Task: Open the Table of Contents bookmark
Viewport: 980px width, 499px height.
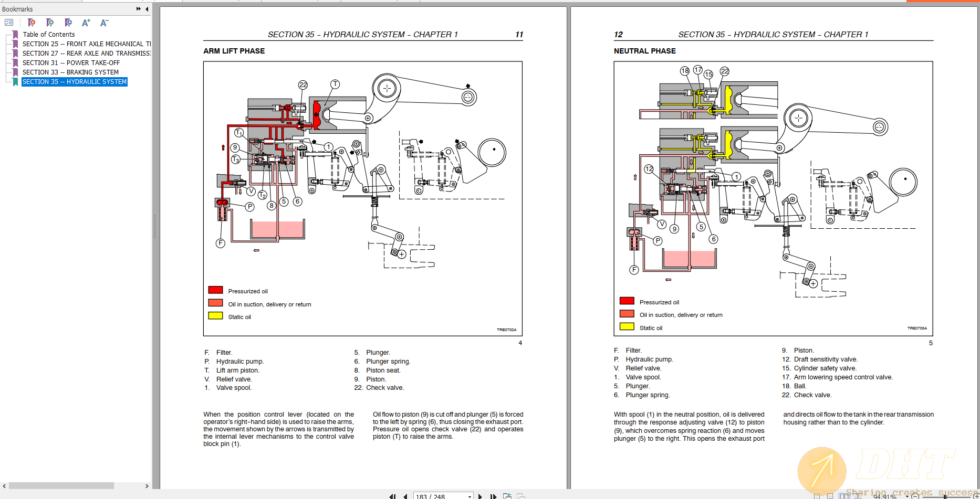Action: click(x=49, y=34)
